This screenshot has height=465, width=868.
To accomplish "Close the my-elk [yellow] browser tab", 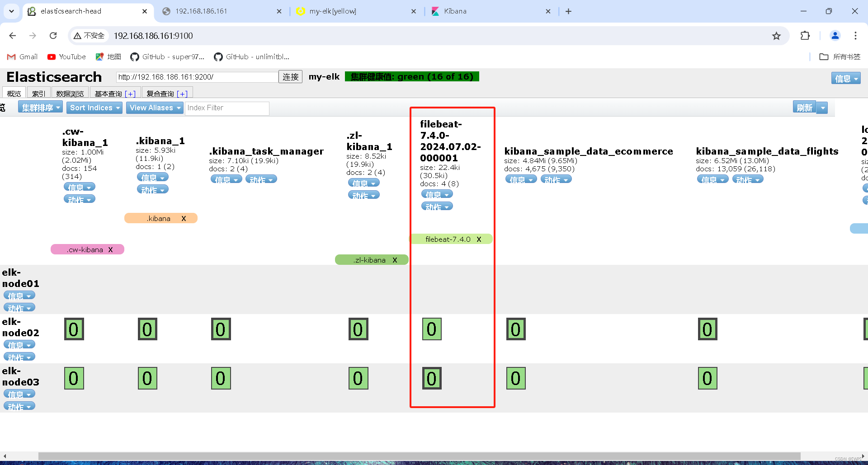I will click(413, 11).
